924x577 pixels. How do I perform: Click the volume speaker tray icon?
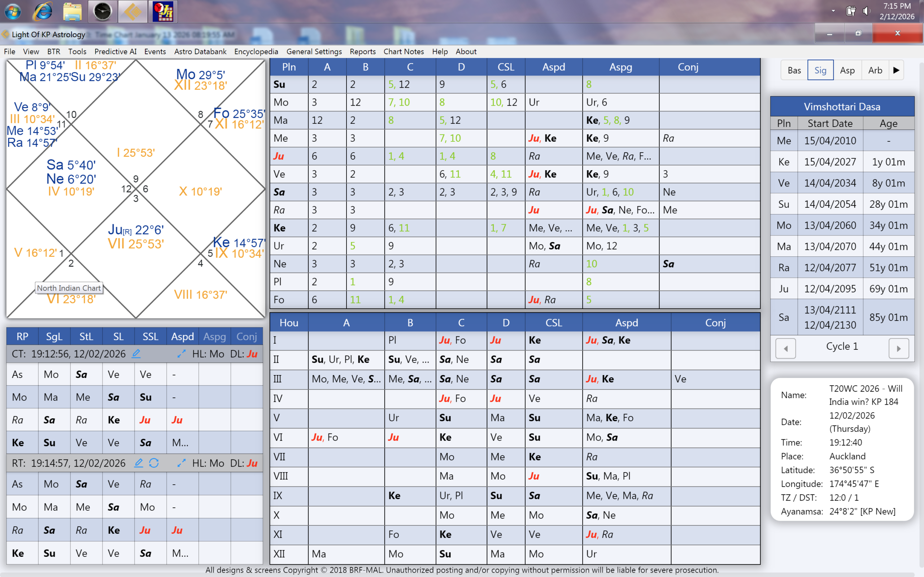pyautogui.click(x=867, y=11)
